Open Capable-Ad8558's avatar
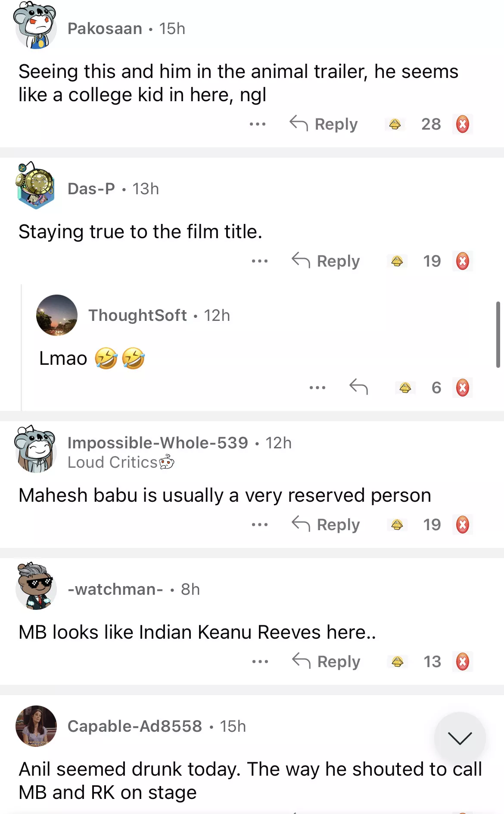 coord(36,726)
